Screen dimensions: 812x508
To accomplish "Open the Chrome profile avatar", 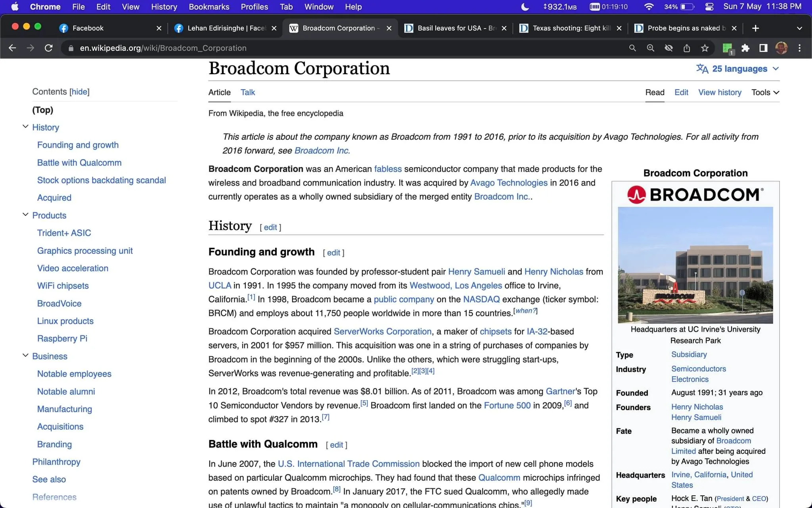I will pos(781,48).
